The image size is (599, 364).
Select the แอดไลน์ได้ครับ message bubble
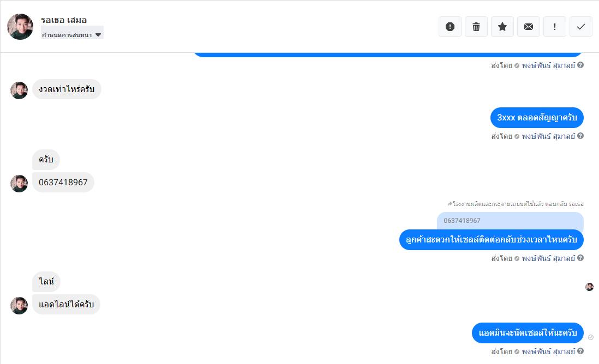[x=66, y=305]
